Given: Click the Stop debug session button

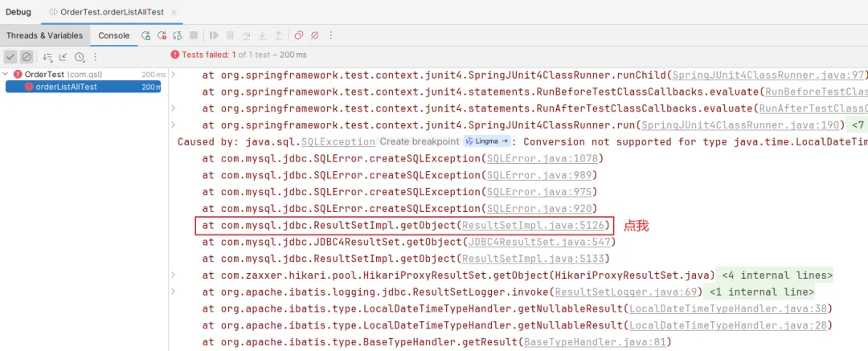Looking at the screenshot, I should [193, 35].
